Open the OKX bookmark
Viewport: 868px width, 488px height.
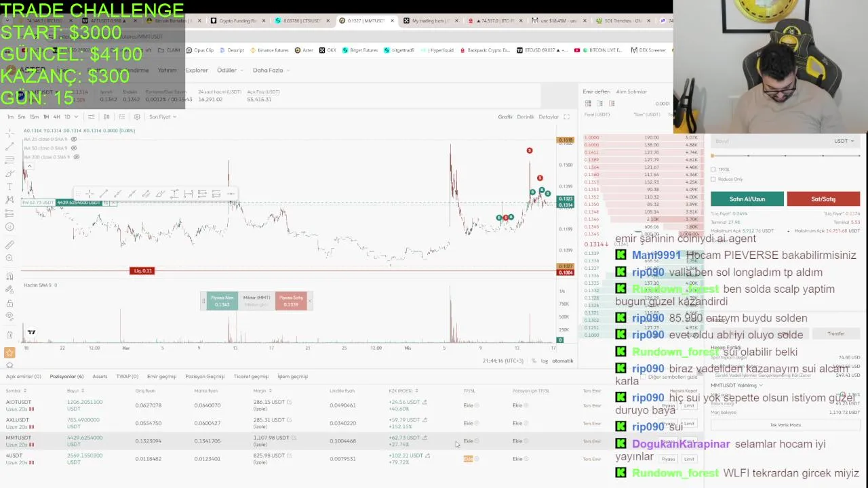328,50
